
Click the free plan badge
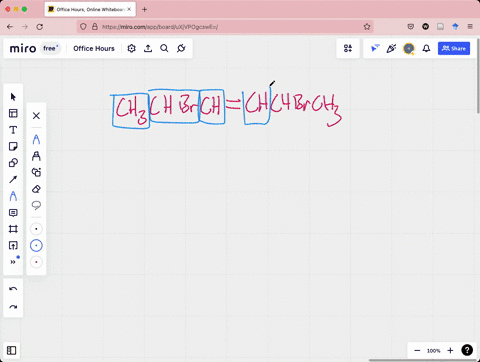click(x=51, y=49)
